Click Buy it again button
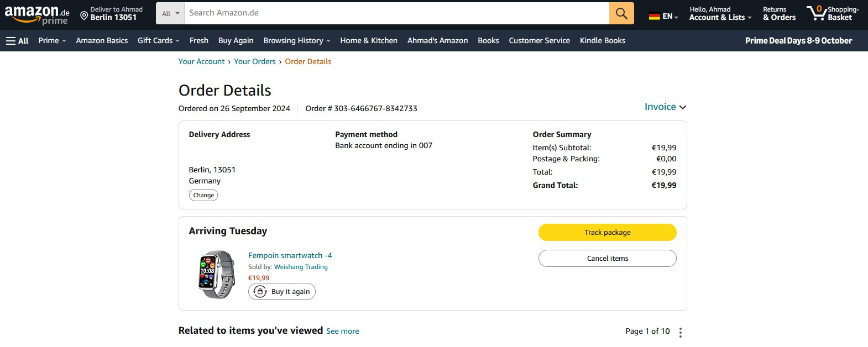 coord(282,291)
